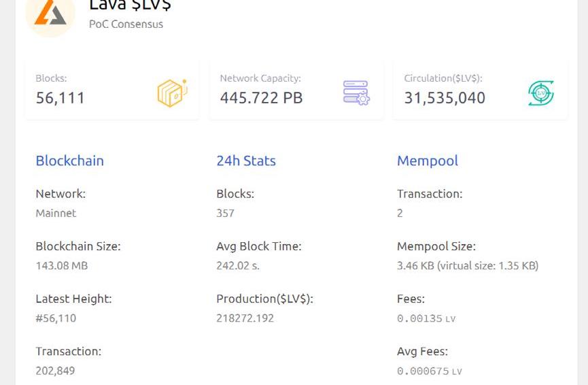Viewport: 588px width, 385px height.
Task: Click the Avg Fees label
Action: (423, 351)
